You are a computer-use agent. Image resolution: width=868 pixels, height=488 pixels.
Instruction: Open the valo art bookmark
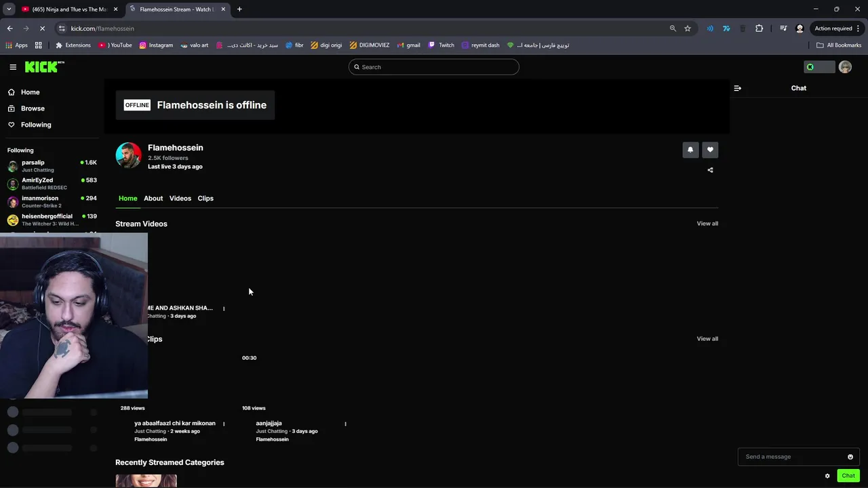click(195, 45)
